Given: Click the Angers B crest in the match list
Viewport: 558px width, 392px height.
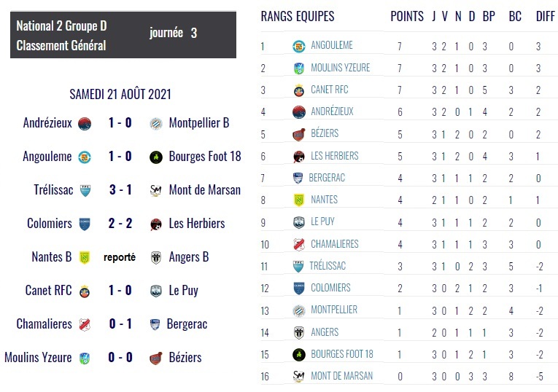Looking at the screenshot, I should click(x=155, y=257).
